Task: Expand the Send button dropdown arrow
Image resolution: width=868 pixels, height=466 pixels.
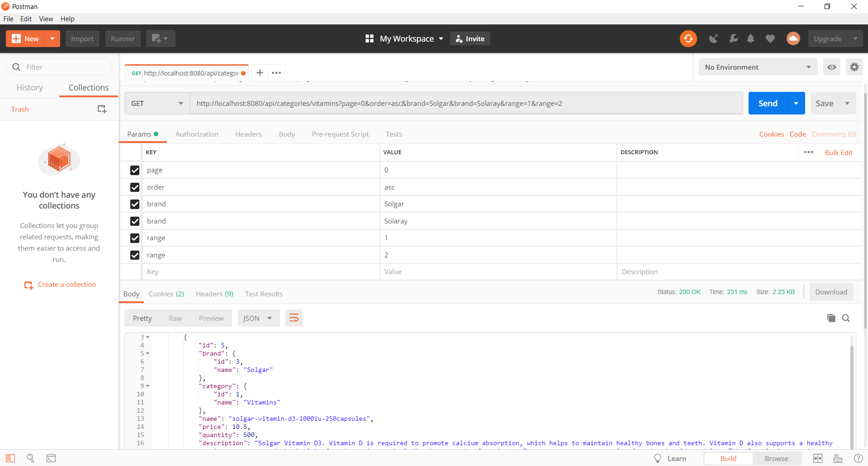Action: [796, 103]
